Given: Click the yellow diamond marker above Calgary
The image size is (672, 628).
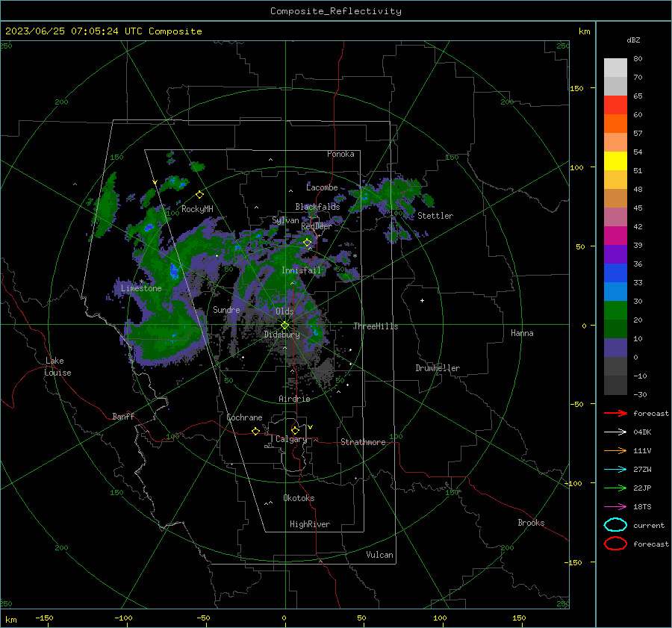Looking at the screenshot, I should [x=295, y=430].
